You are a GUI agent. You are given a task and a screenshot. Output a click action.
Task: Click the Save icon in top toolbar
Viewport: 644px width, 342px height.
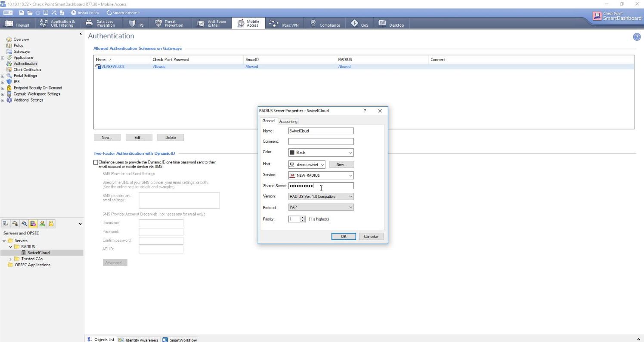(x=22, y=13)
